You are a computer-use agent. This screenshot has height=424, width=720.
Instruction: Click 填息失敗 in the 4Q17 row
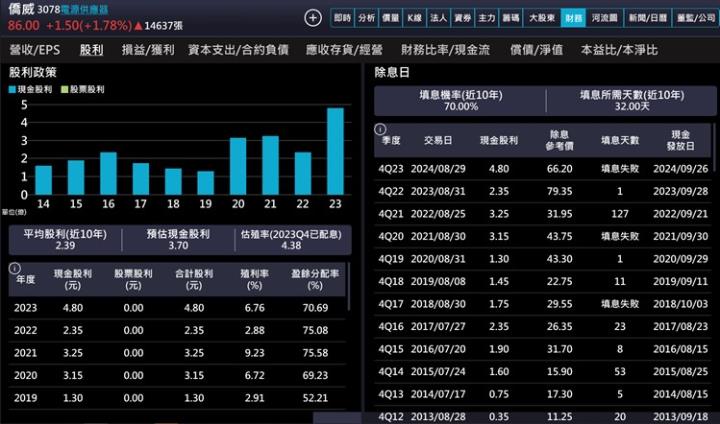(620, 304)
